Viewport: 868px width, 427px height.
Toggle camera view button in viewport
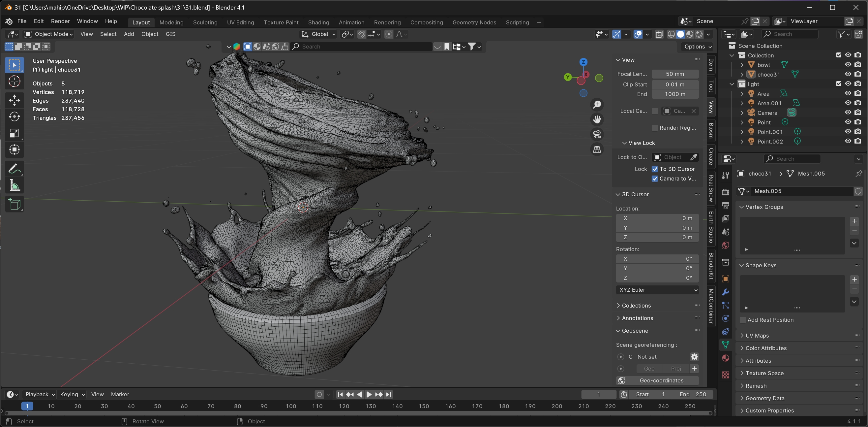pos(597,134)
